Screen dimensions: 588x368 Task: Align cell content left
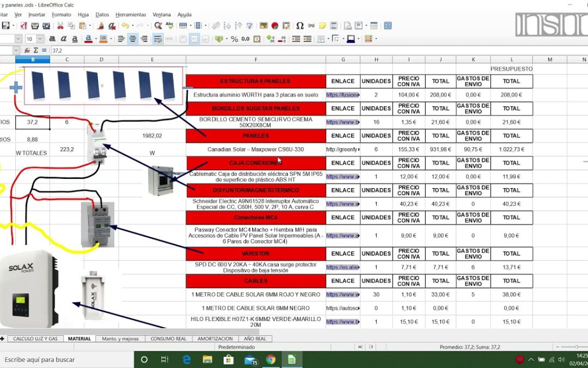pyautogui.click(x=121, y=39)
